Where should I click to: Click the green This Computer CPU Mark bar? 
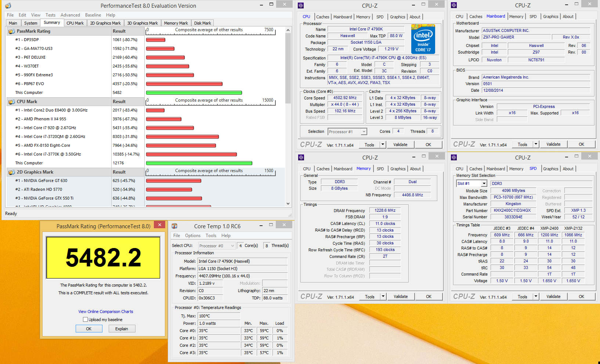coord(199,163)
